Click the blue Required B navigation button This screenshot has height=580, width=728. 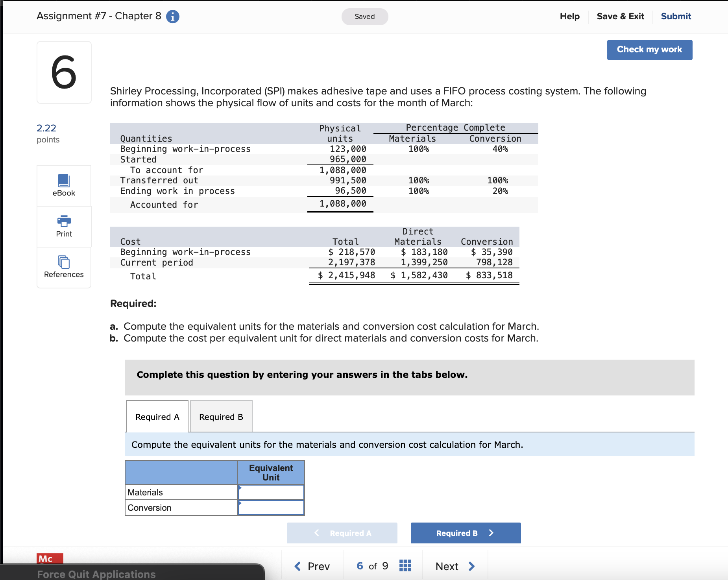pyautogui.click(x=466, y=533)
